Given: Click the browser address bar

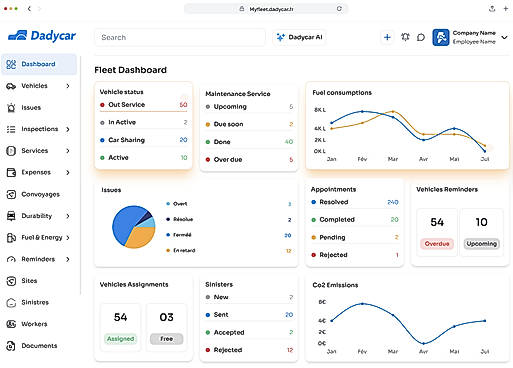Looking at the screenshot, I should 266,9.
